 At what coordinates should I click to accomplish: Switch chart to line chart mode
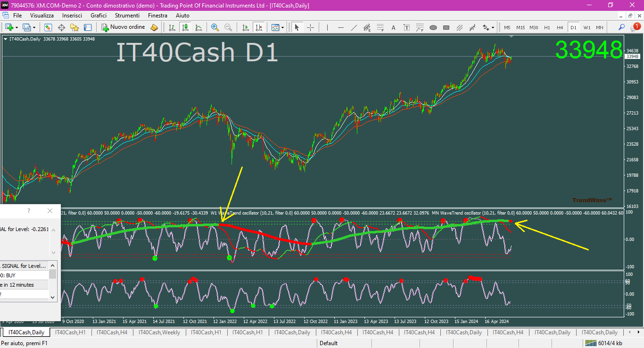pyautogui.click(x=198, y=27)
